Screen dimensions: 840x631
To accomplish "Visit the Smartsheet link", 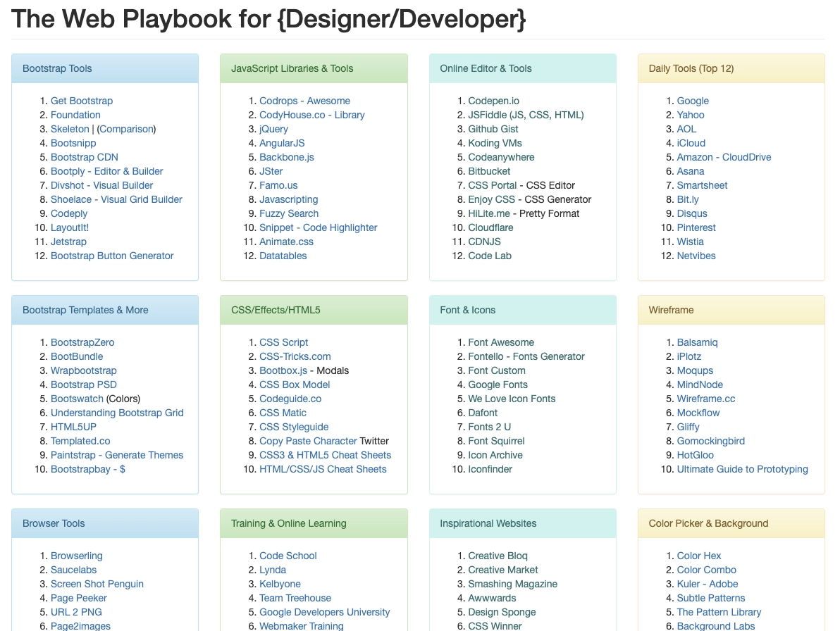I will (702, 185).
